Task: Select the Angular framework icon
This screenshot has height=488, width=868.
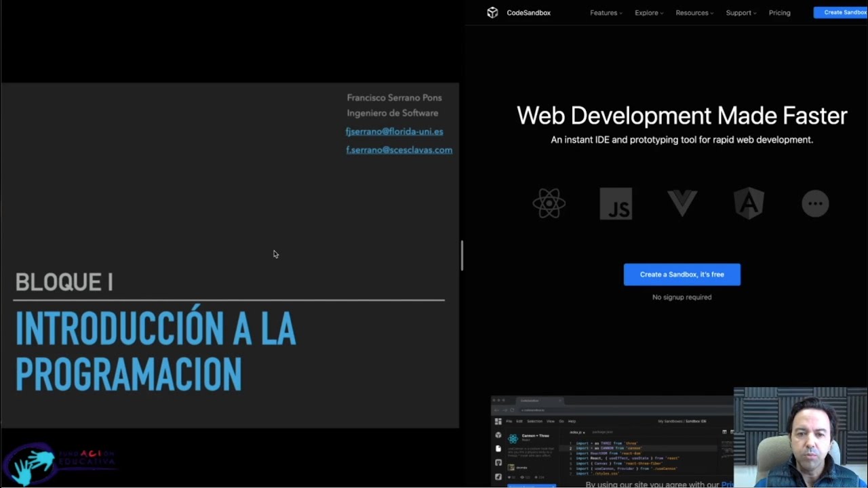Action: tap(749, 203)
